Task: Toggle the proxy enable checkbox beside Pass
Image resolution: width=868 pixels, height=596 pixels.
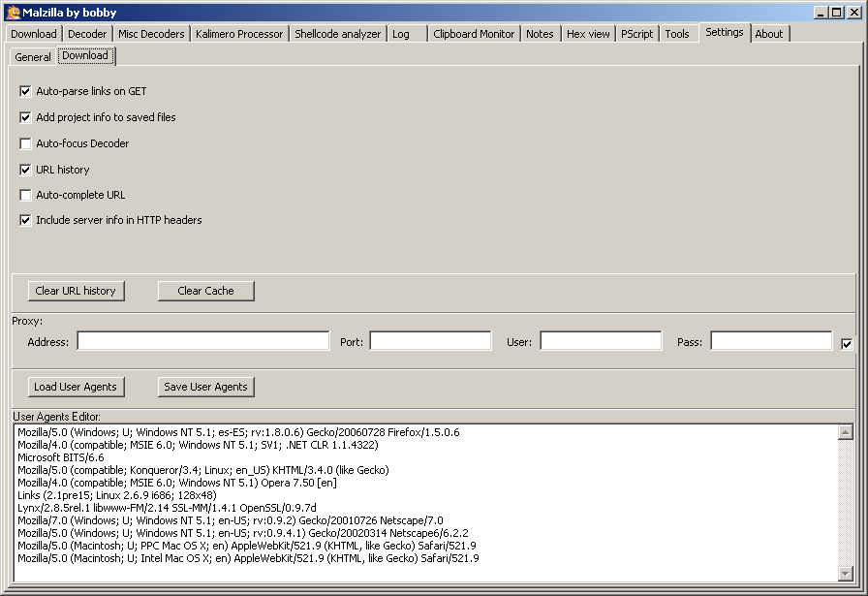Action: click(847, 344)
